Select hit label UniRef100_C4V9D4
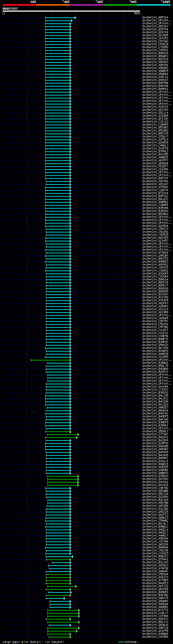The height and width of the screenshot is (644, 173). coord(155,637)
